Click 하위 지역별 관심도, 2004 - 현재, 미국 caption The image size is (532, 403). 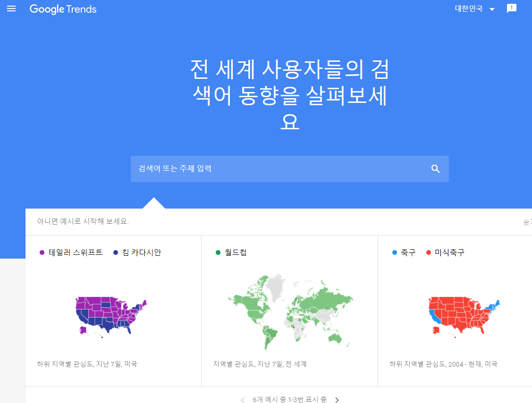coord(443,364)
